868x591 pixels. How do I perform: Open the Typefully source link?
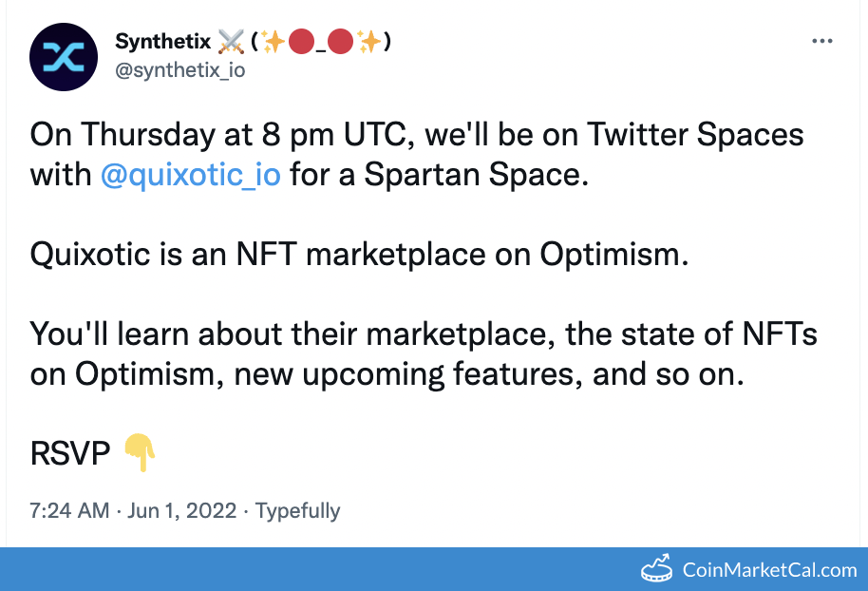coord(297,510)
